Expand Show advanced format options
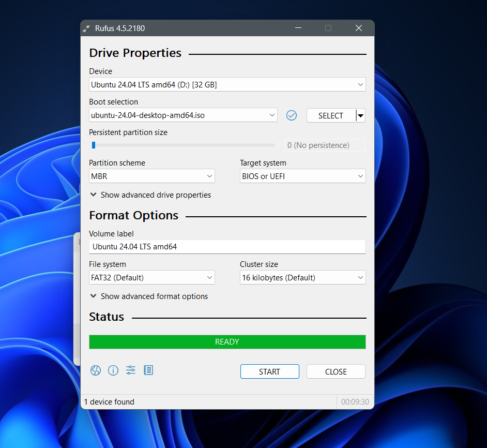This screenshot has height=448, width=487. click(149, 296)
